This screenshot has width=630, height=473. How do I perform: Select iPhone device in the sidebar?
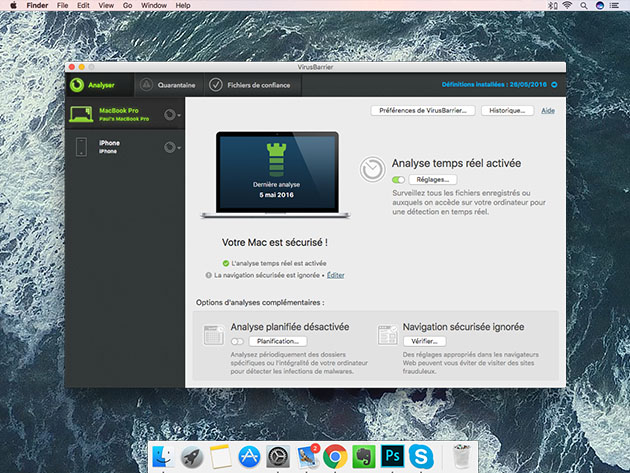[125, 147]
